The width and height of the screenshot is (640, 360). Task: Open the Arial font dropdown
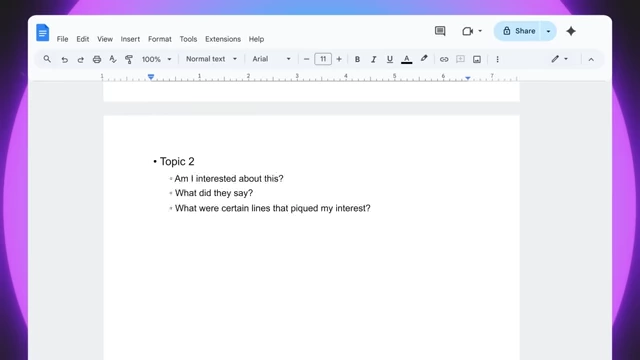pyautogui.click(x=271, y=59)
